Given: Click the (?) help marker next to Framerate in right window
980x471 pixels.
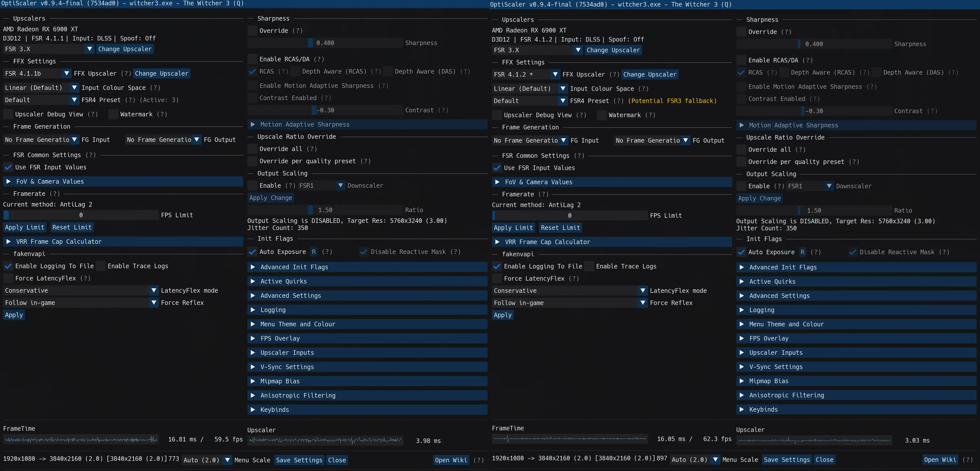Looking at the screenshot, I should pos(543,194).
